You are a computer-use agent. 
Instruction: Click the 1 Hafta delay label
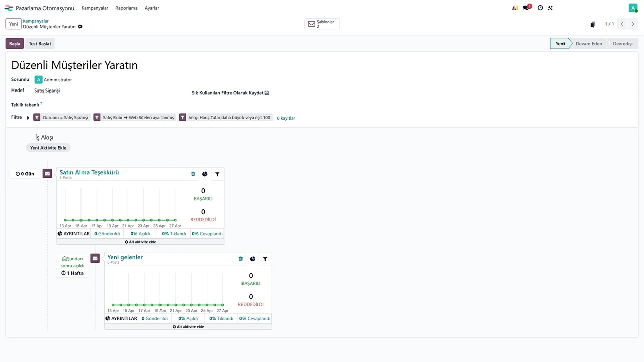(x=72, y=273)
